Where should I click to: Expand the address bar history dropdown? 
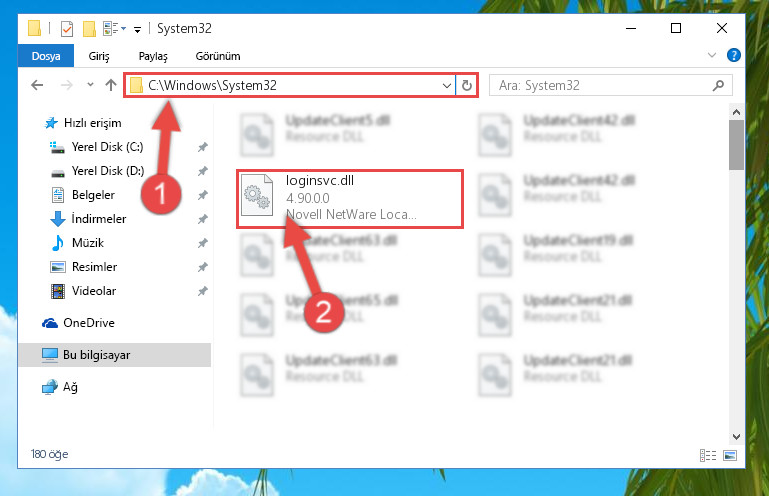446,86
